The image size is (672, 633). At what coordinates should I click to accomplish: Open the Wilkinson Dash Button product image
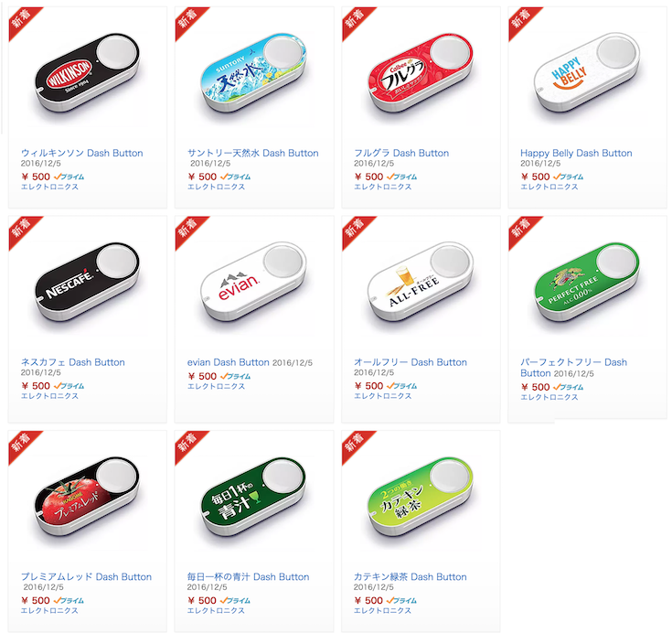click(x=87, y=72)
